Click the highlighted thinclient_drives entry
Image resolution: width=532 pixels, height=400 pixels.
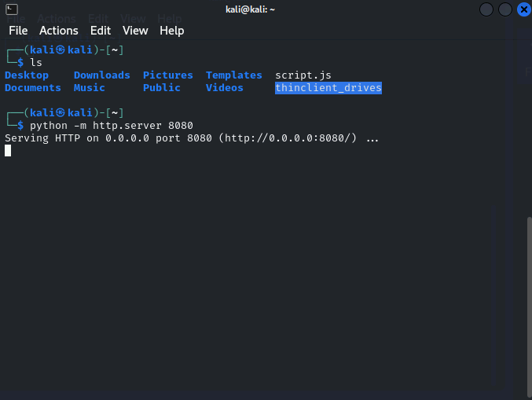coord(328,88)
